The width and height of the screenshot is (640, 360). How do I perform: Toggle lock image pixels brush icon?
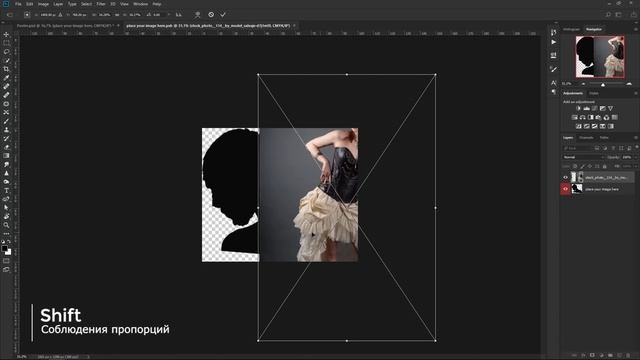582,167
